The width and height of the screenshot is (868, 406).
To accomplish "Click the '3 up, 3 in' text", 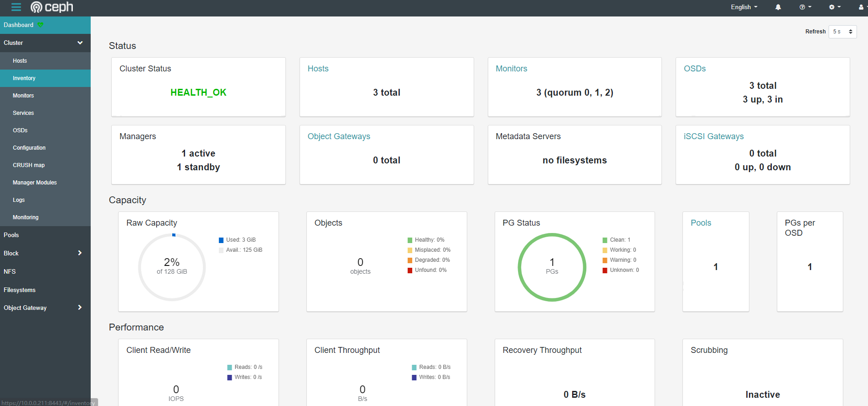I will 763,99.
